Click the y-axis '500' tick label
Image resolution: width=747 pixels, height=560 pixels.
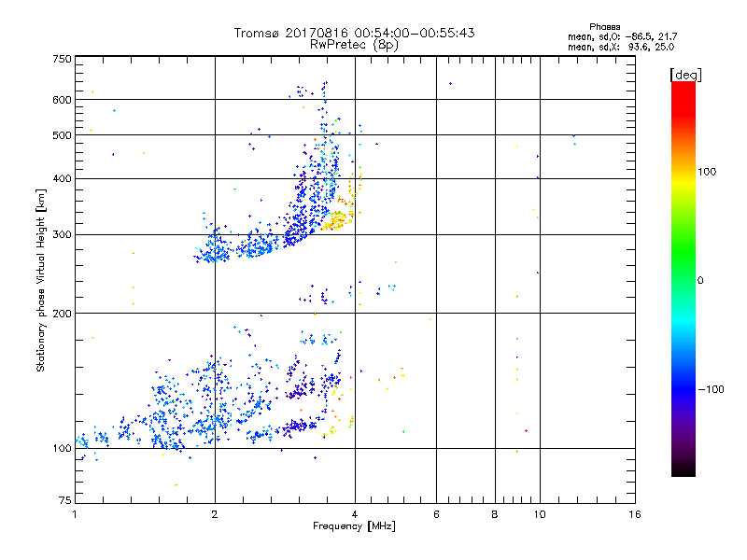(x=62, y=135)
